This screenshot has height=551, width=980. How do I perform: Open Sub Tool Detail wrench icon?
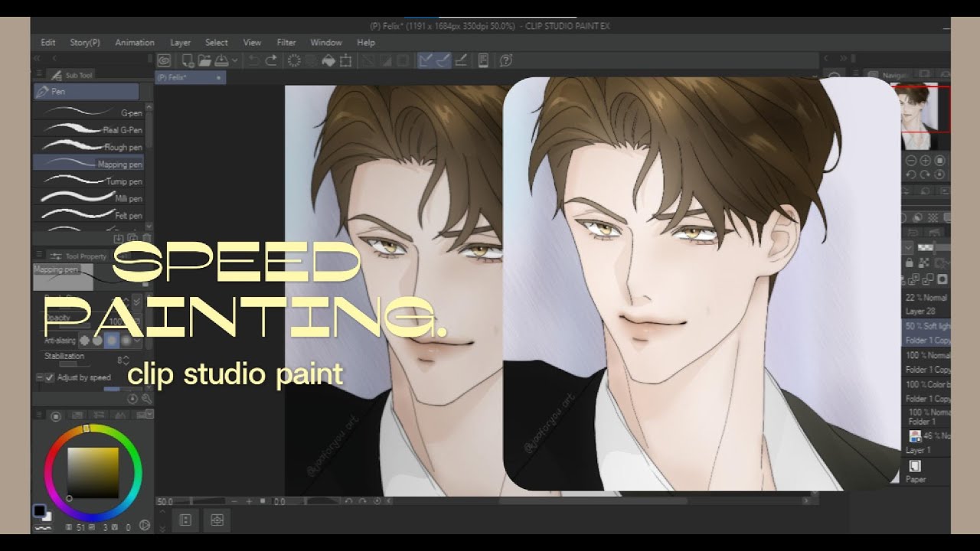click(x=146, y=399)
